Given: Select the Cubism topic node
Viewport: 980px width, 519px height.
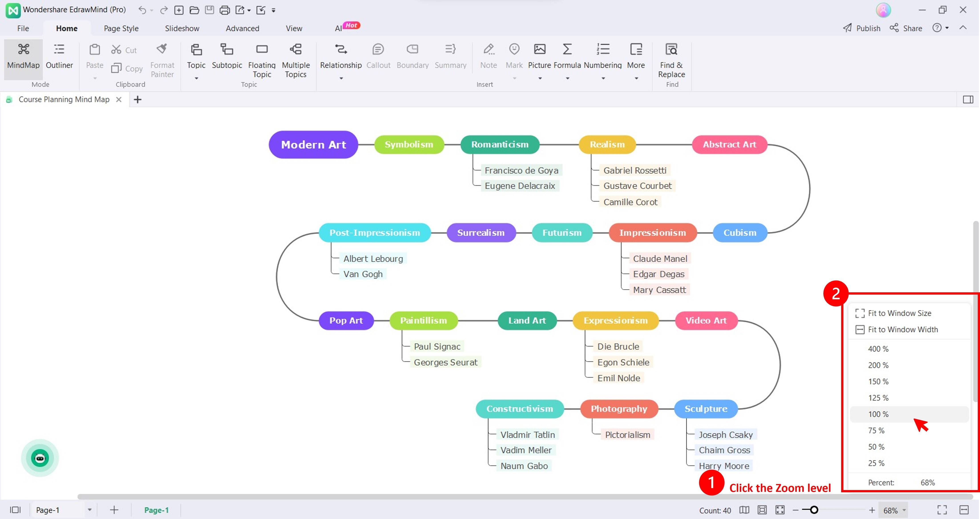Looking at the screenshot, I should (x=740, y=233).
